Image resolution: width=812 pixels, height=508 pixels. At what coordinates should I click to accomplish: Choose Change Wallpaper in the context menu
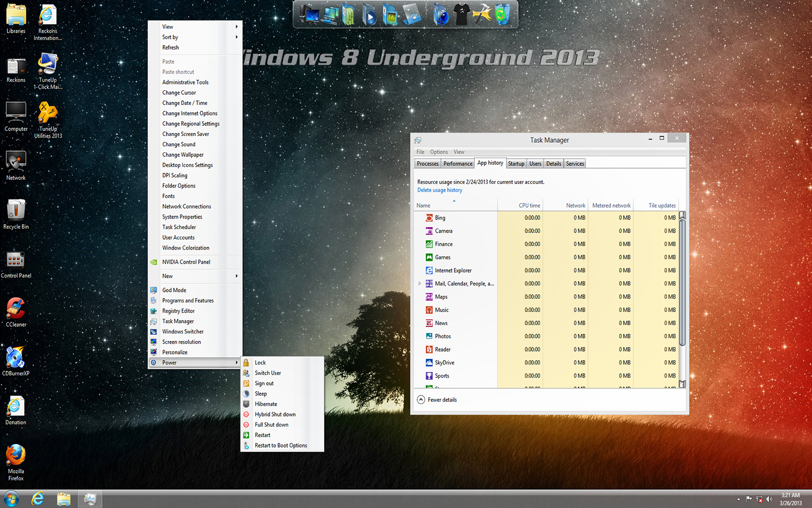[195, 155]
